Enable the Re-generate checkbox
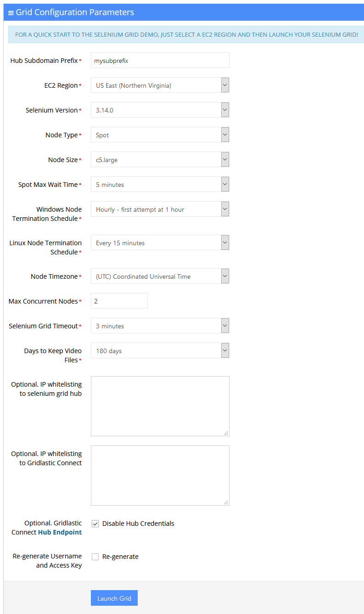Viewport: 364px width, 614px height. pos(95,557)
